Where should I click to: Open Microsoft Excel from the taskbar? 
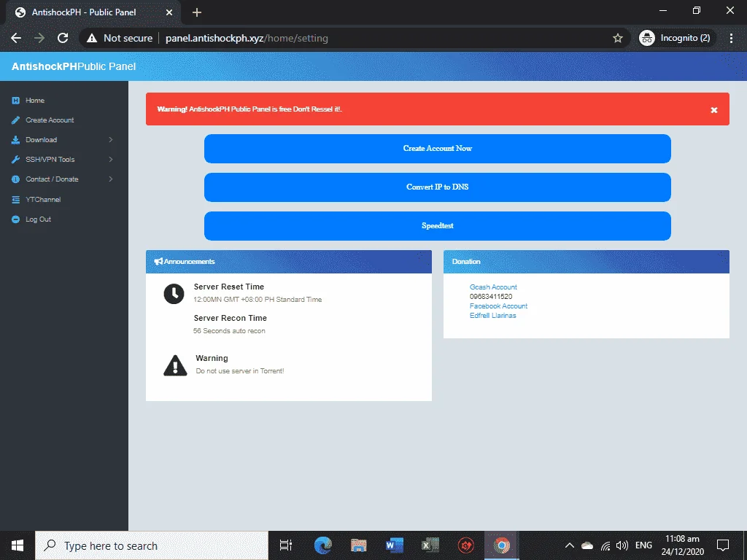coord(430,545)
